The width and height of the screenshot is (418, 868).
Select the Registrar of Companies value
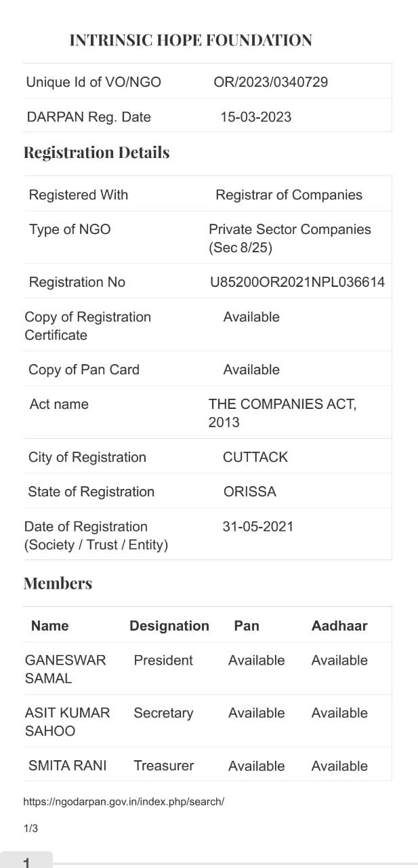click(289, 195)
